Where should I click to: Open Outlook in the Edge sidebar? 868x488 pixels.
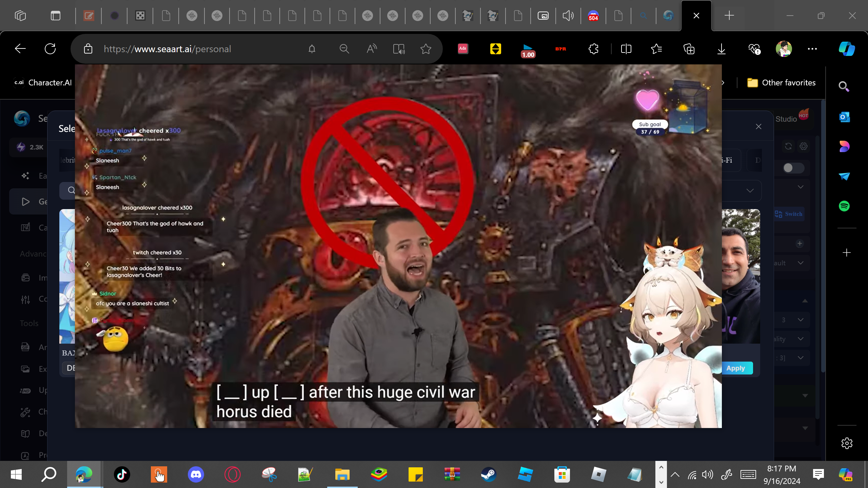tap(844, 117)
